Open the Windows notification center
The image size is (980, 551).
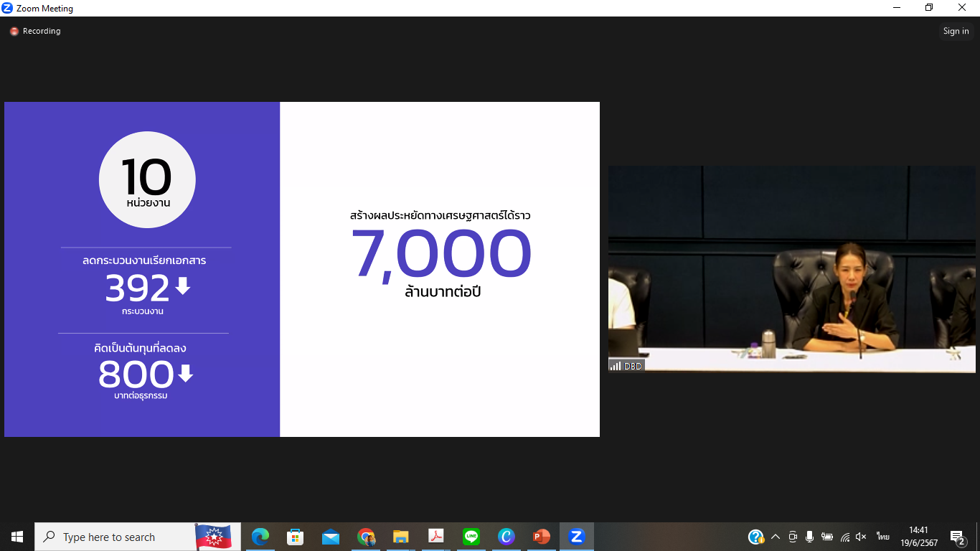(x=957, y=537)
